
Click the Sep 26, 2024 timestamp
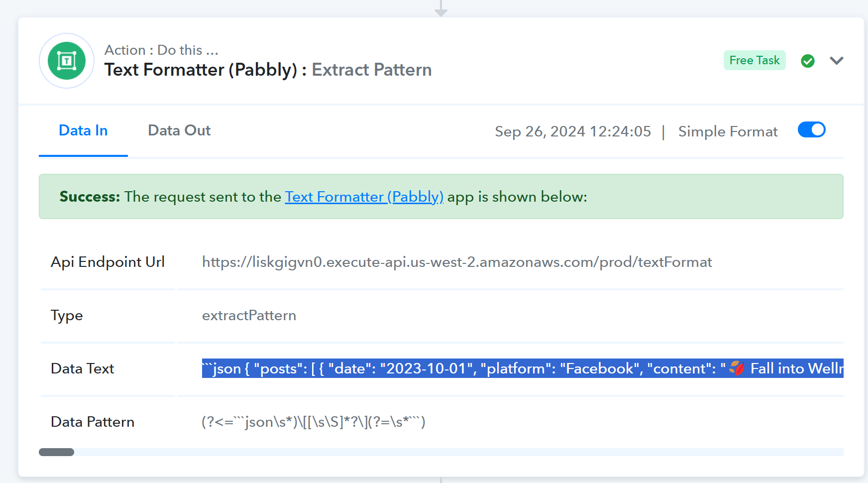[x=573, y=131]
